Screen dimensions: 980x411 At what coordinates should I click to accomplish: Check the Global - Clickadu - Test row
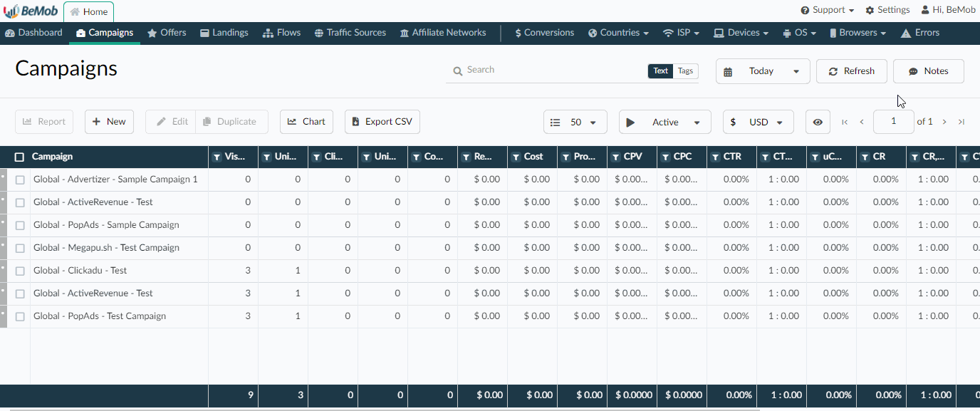coord(20,271)
